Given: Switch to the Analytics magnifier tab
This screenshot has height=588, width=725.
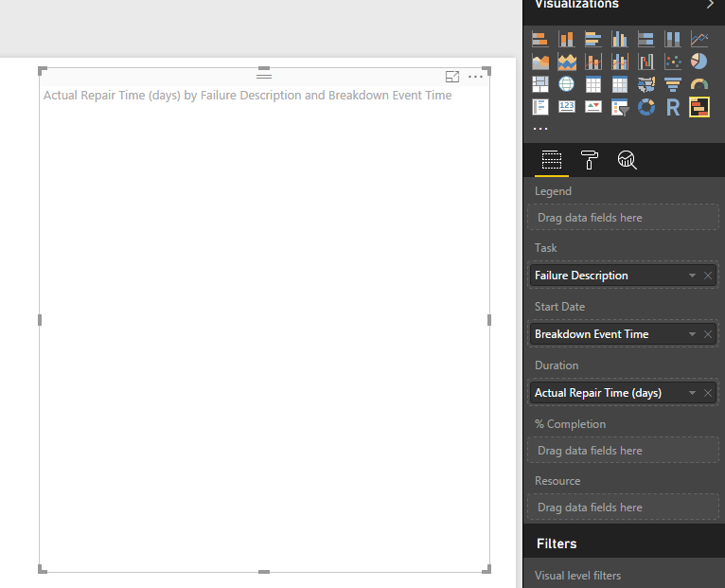Looking at the screenshot, I should pyautogui.click(x=627, y=160).
